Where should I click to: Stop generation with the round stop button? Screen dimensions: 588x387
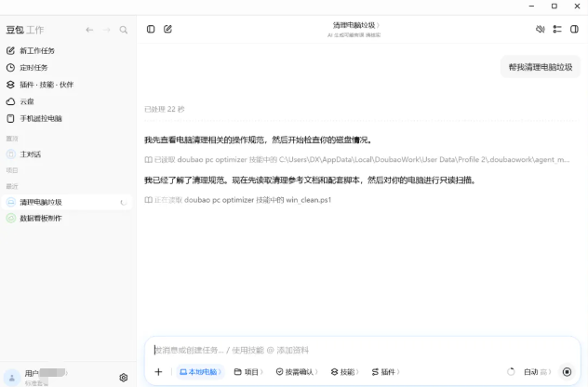(x=567, y=371)
